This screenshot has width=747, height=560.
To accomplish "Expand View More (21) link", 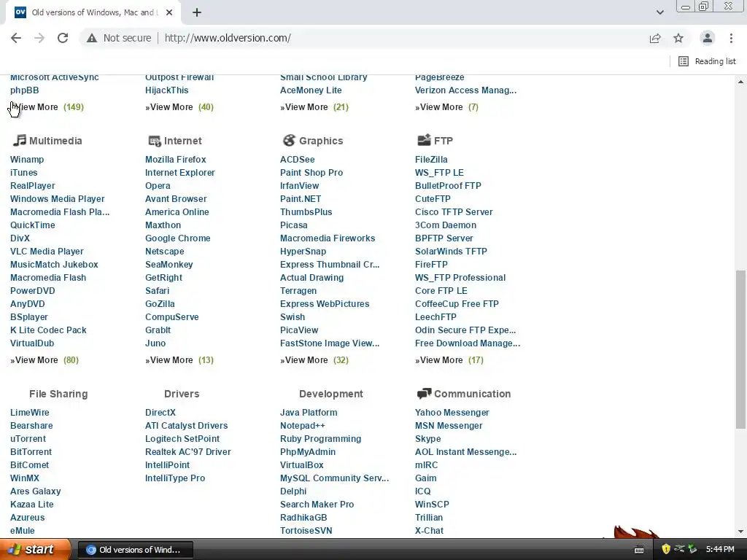I will [x=314, y=107].
